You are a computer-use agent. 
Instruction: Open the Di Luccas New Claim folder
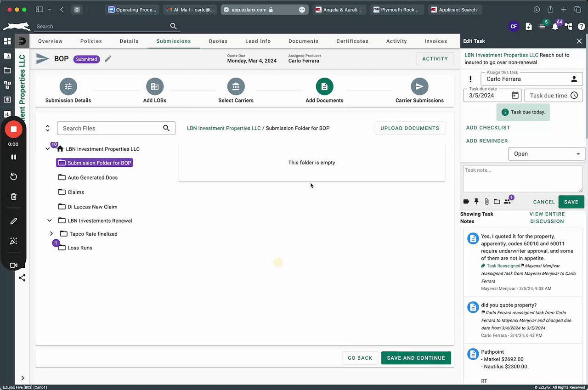tap(88, 207)
